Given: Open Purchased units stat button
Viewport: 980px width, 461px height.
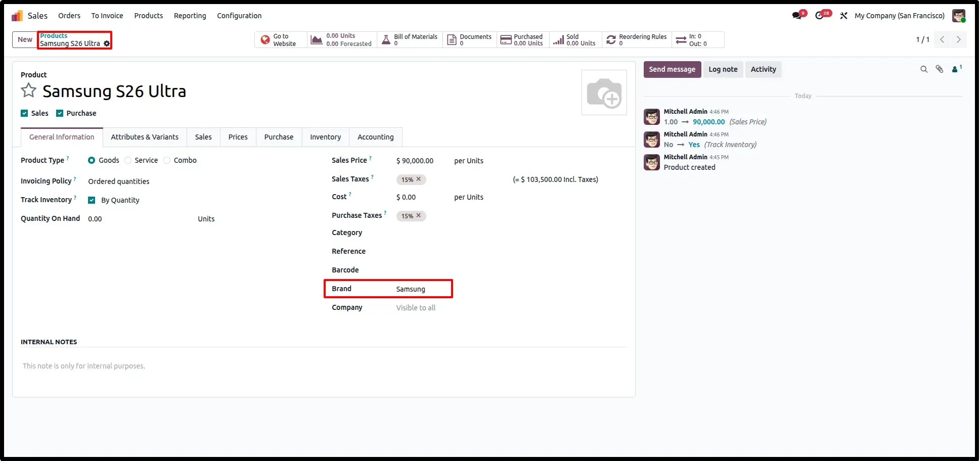Looking at the screenshot, I should [523, 40].
